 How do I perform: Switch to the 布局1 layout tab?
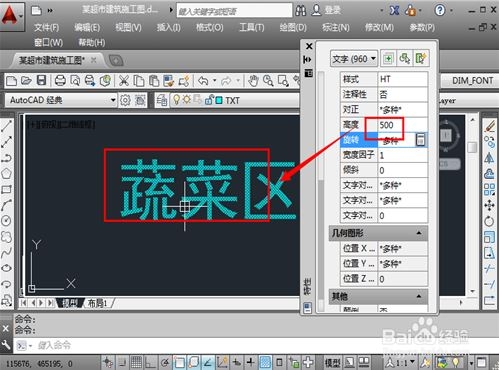(x=97, y=303)
